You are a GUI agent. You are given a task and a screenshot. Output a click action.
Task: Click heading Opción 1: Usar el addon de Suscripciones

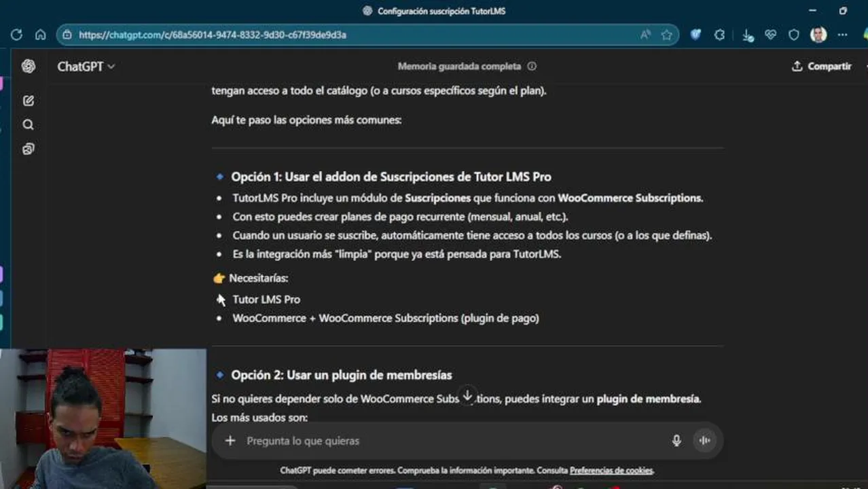tap(391, 177)
